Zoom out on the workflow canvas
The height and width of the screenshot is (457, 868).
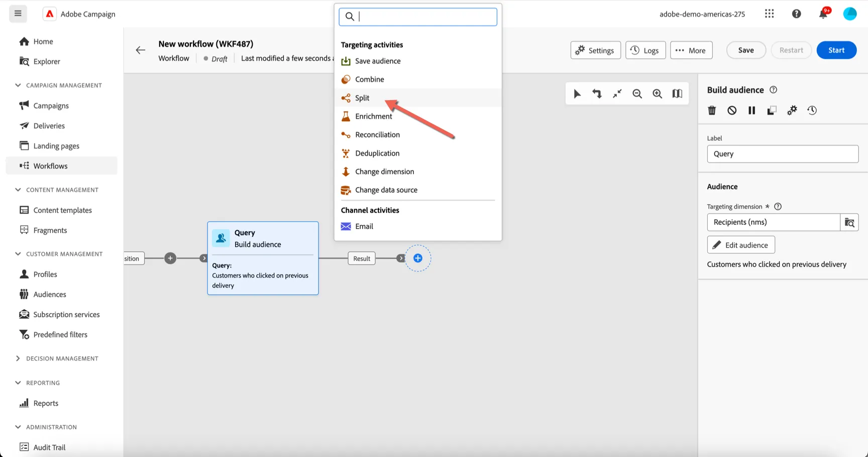point(637,94)
